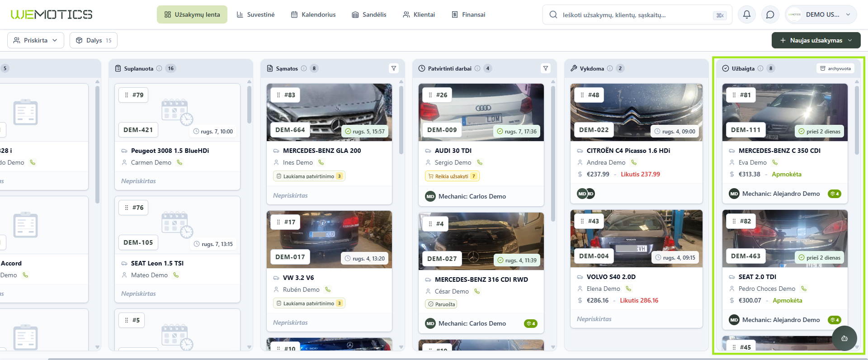The width and height of the screenshot is (868, 360).
Task: Click drag handle on card #48
Action: 582,95
